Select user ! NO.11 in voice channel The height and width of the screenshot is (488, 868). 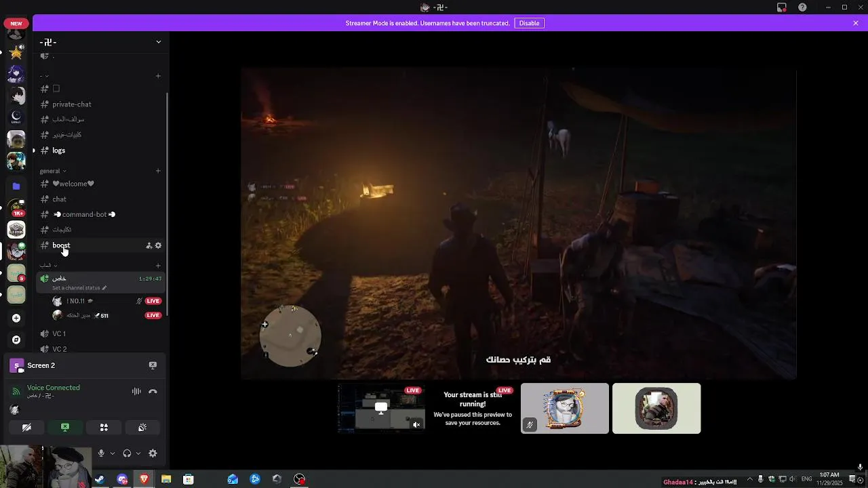pyautogui.click(x=106, y=301)
